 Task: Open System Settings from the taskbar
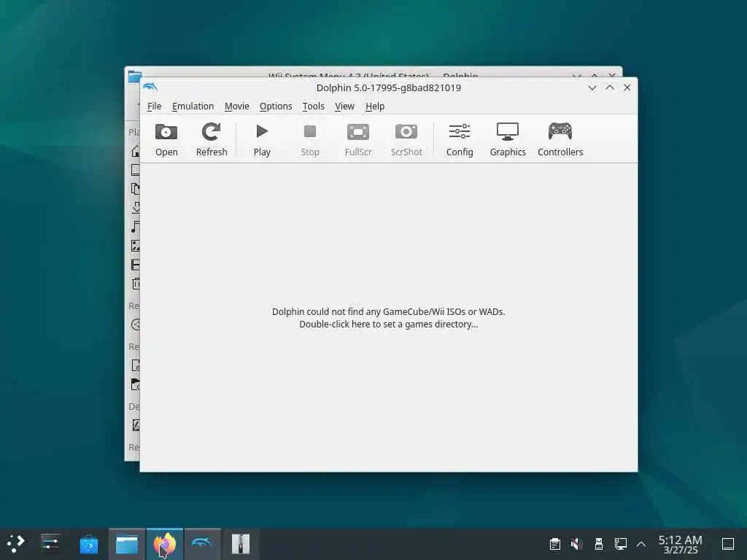50,544
